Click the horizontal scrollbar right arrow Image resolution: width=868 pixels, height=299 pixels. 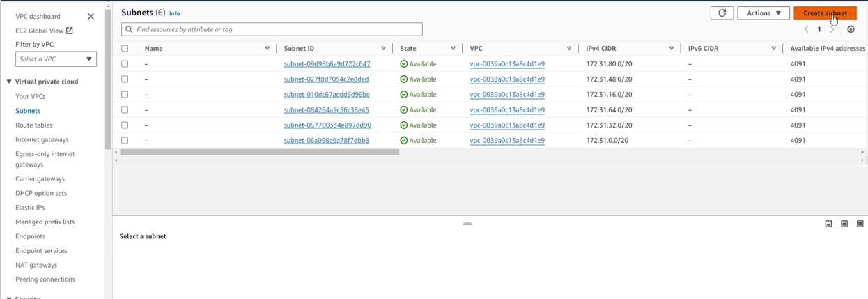[x=862, y=152]
